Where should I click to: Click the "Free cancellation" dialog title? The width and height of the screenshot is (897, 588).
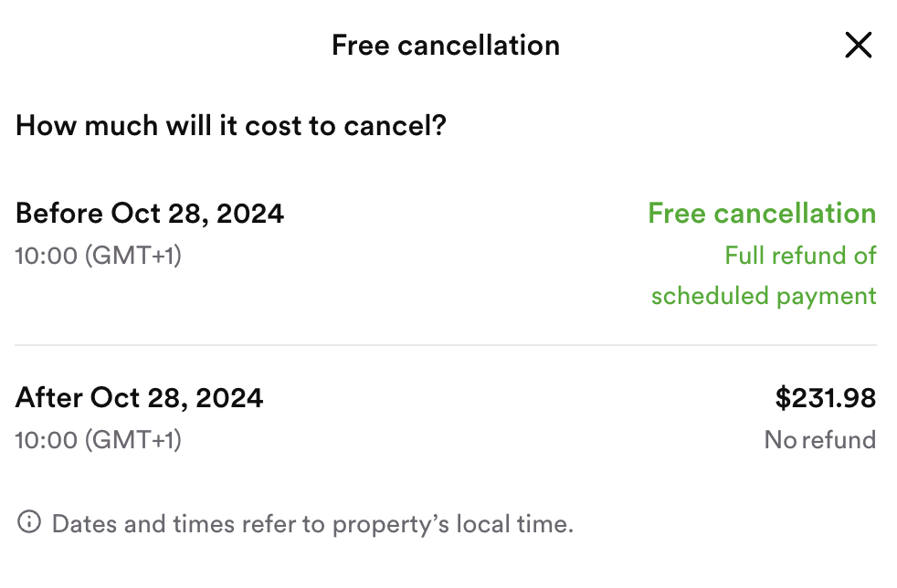pyautogui.click(x=445, y=45)
